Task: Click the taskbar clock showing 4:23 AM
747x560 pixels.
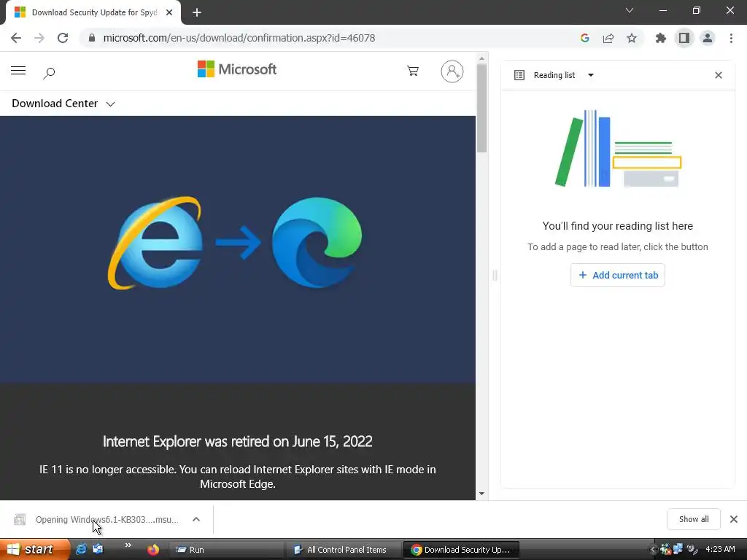Action: 720,550
